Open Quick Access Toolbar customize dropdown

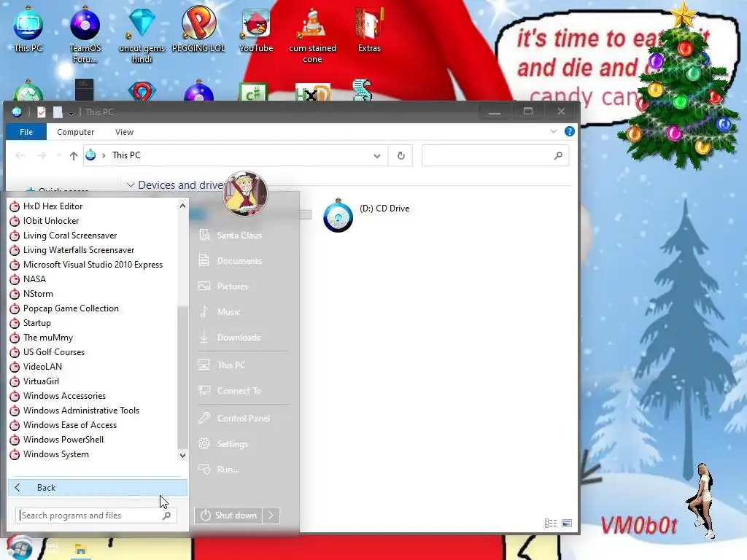click(x=71, y=113)
